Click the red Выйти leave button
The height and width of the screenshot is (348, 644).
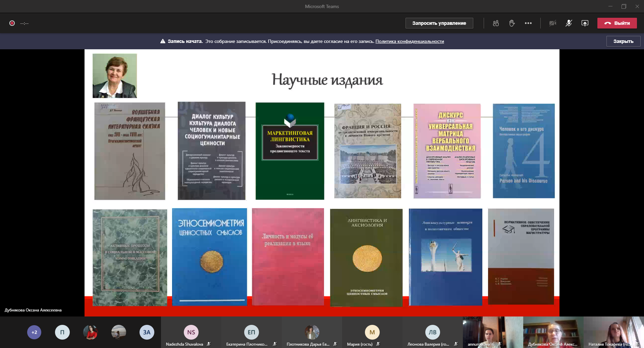click(617, 23)
